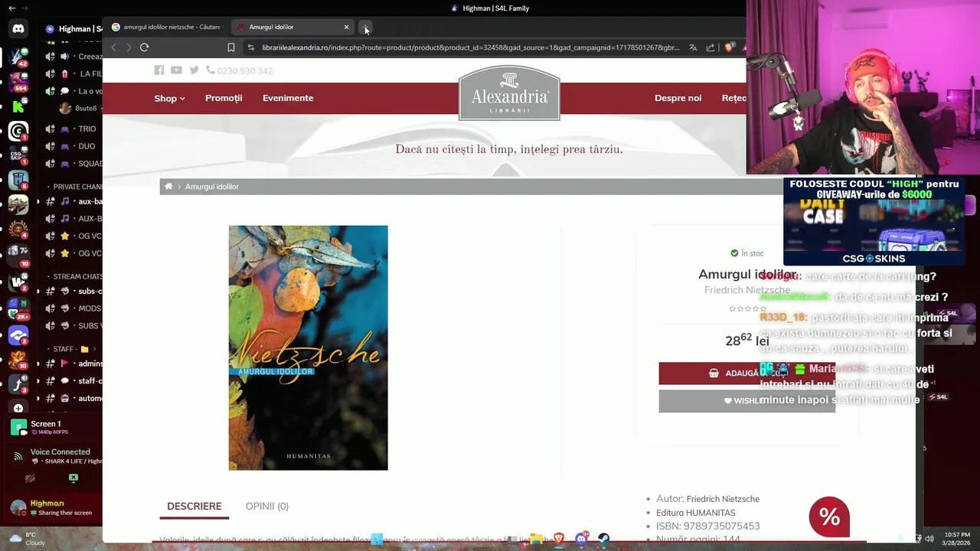This screenshot has width=980, height=551.
Task: Open Alexandria YouTube channel icon
Action: (176, 70)
